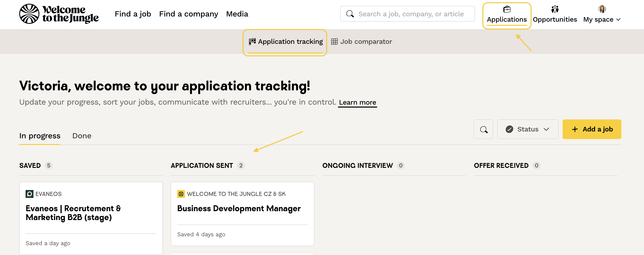Click the Welcome to the Jungle CZ & SK logo
The width and height of the screenshot is (644, 255).
click(181, 194)
